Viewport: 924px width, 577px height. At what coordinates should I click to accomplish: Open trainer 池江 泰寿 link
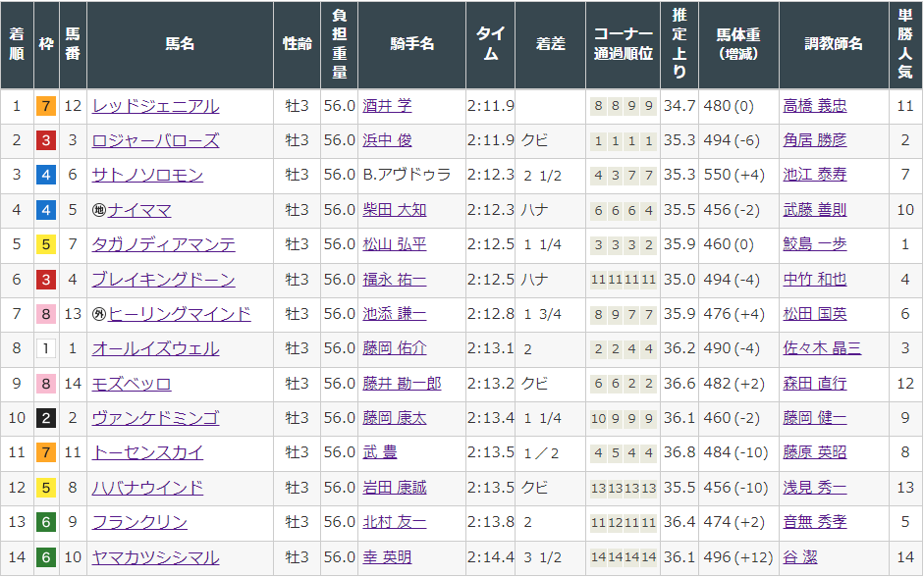point(815,175)
